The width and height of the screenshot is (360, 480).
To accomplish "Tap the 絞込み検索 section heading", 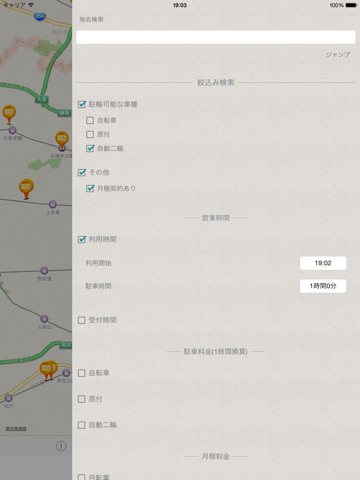I will point(216,82).
